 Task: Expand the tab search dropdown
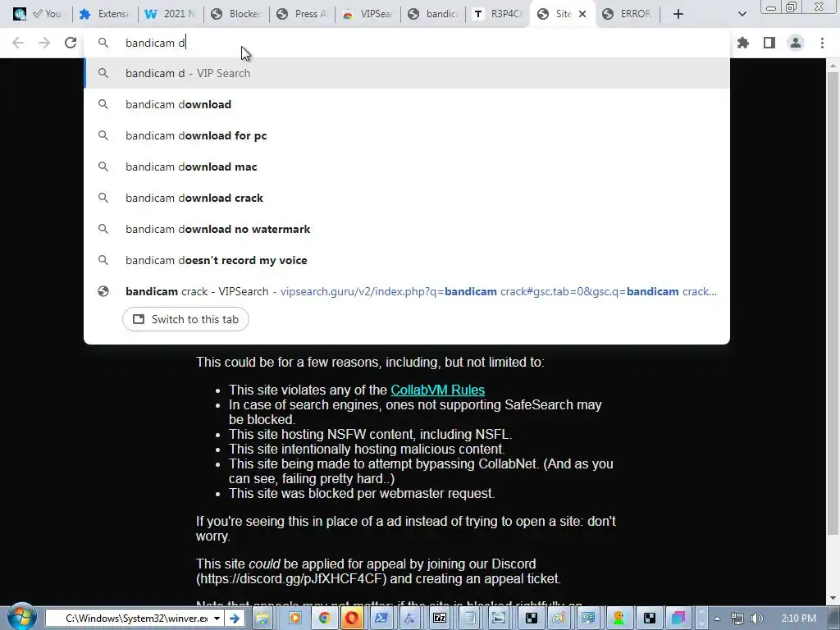point(742,14)
